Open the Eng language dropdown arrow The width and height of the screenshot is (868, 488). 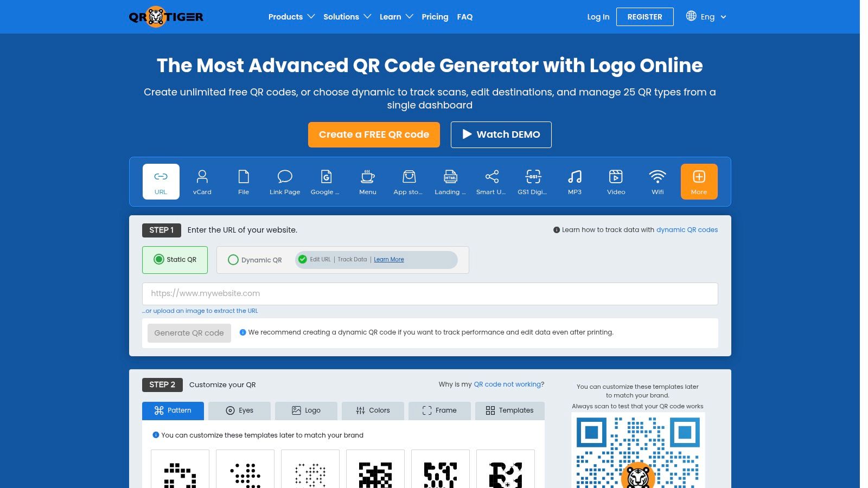723,17
